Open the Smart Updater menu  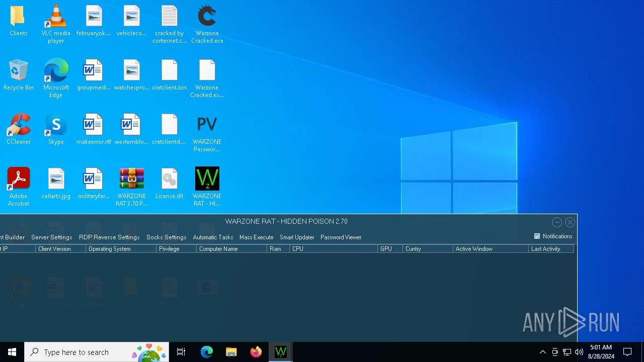pyautogui.click(x=297, y=237)
